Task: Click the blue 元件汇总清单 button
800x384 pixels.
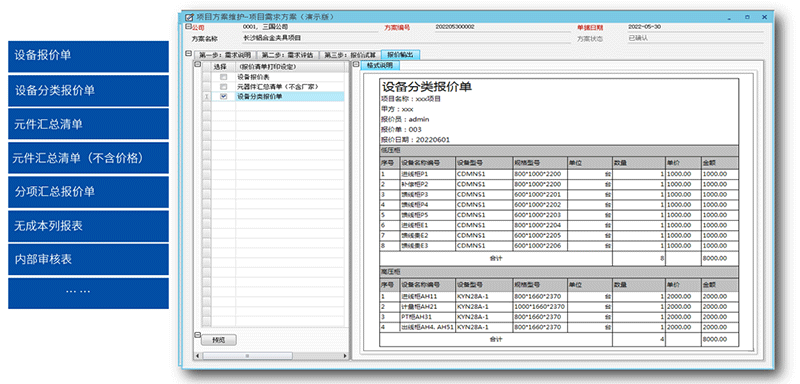Action: pyautogui.click(x=88, y=124)
